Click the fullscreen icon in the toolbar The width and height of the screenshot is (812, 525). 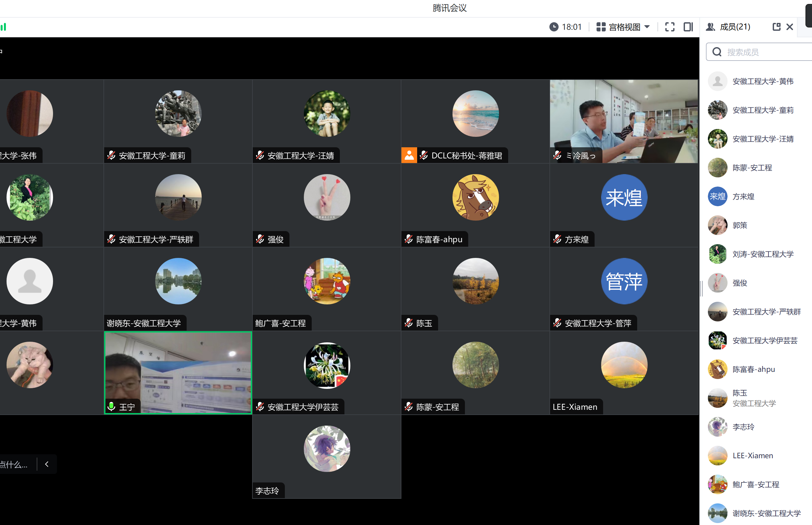click(670, 27)
